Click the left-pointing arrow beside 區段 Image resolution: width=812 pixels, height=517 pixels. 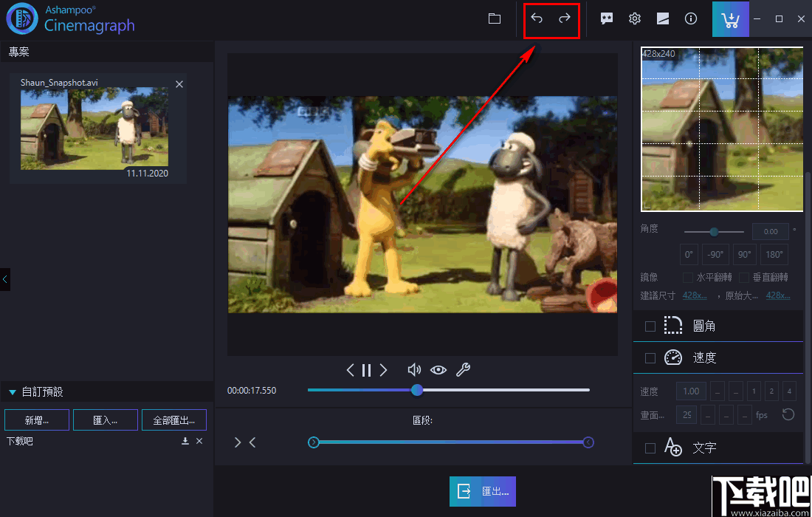tap(252, 442)
